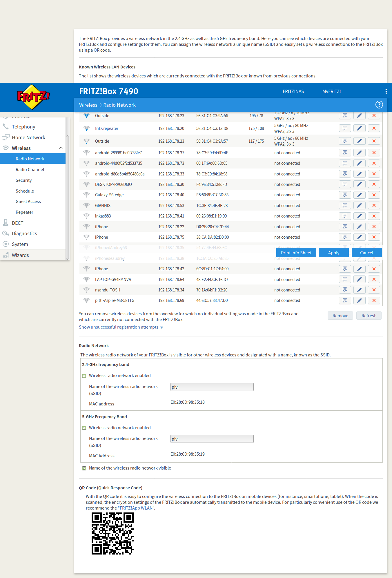Edit the inkas883 device
This screenshot has height=578, width=392.
(359, 216)
